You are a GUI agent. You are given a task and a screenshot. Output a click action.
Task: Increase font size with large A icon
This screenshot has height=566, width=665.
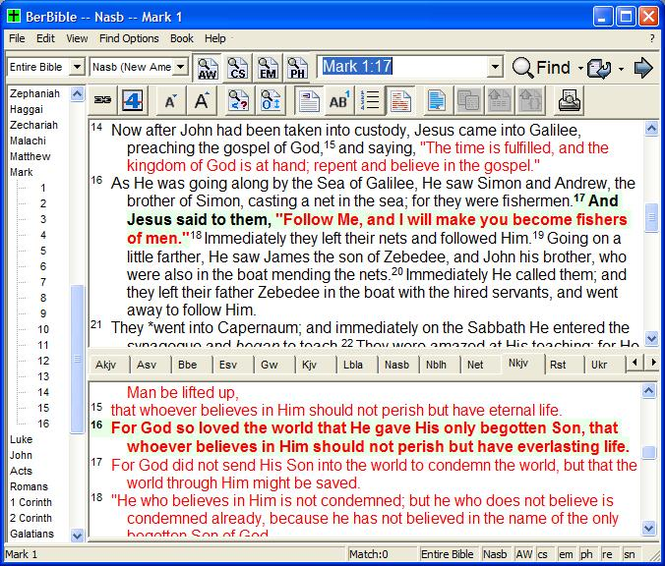point(202,100)
